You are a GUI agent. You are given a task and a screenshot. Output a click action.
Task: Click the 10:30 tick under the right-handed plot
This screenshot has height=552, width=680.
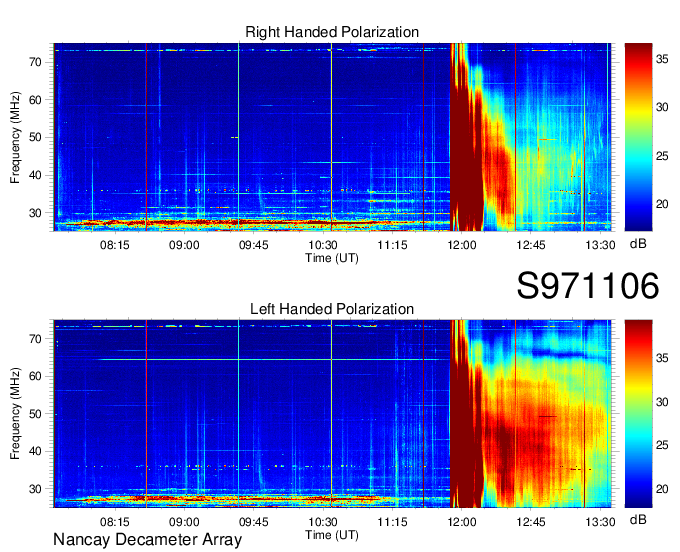[x=323, y=245]
